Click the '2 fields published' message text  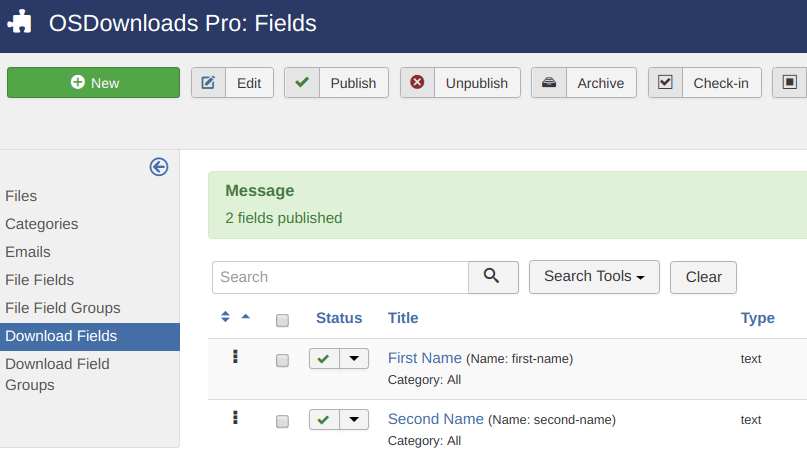tap(284, 218)
